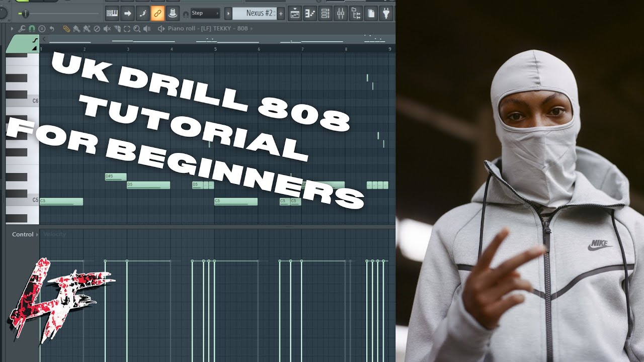Image resolution: width=644 pixels, height=362 pixels.
Task: Open the Playlist window icon
Action: pyautogui.click(x=295, y=14)
